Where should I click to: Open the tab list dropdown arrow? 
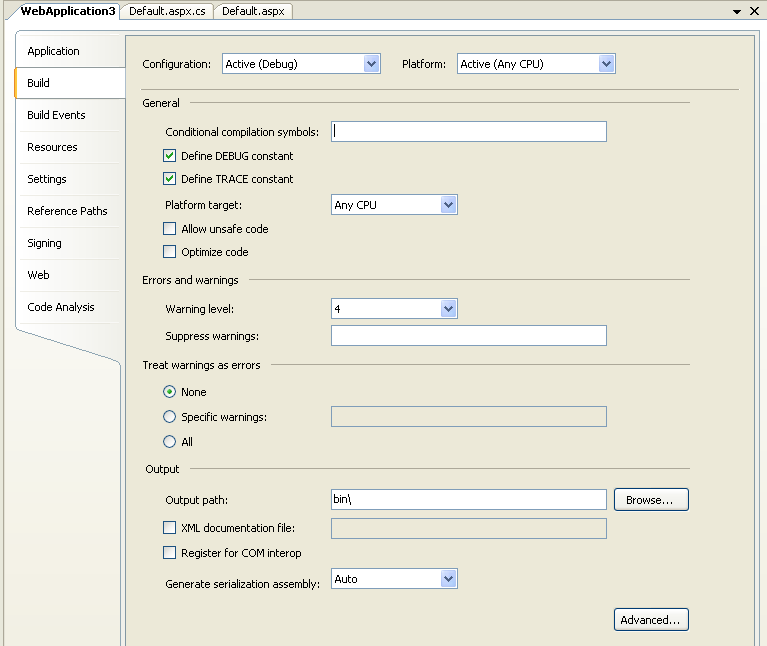tap(737, 11)
